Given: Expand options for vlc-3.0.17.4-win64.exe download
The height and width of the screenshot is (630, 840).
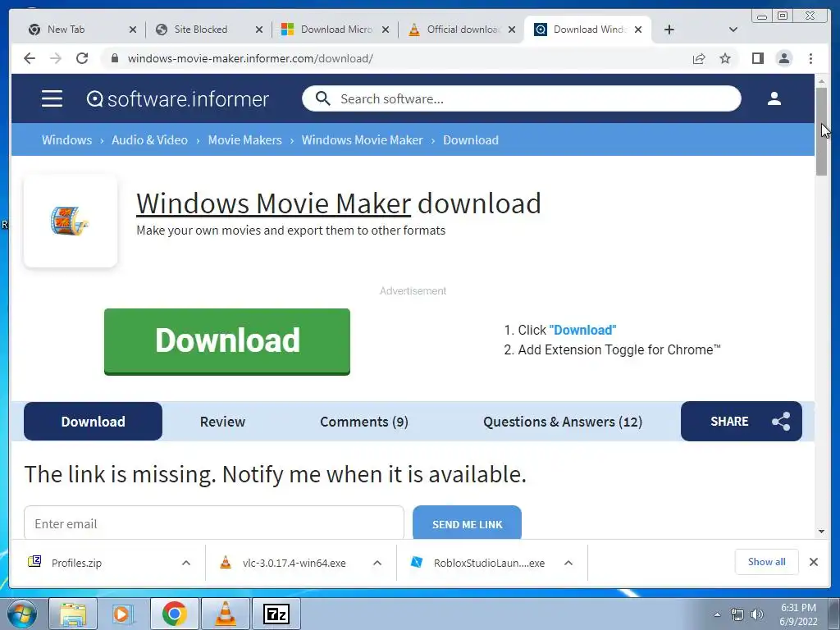Looking at the screenshot, I should [x=377, y=563].
